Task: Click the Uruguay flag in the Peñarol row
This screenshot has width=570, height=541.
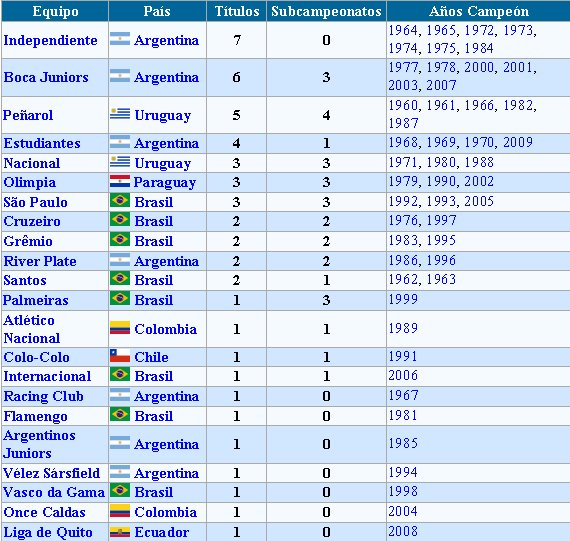Action: 120,114
